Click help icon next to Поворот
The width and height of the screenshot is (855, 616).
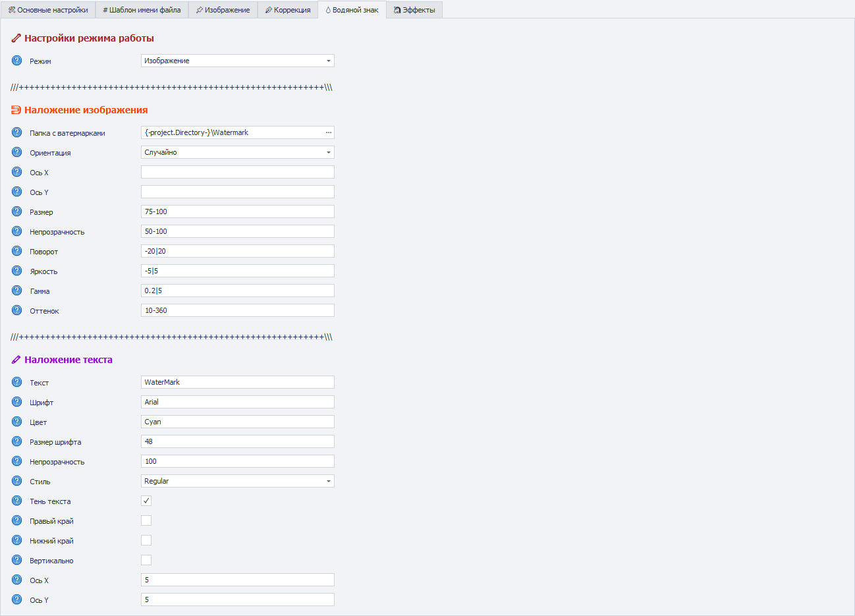(17, 251)
